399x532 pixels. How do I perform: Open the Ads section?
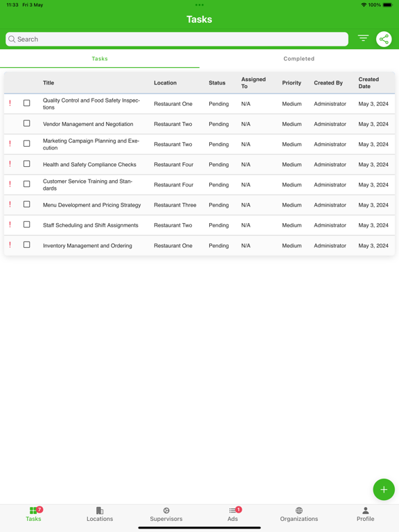233,515
